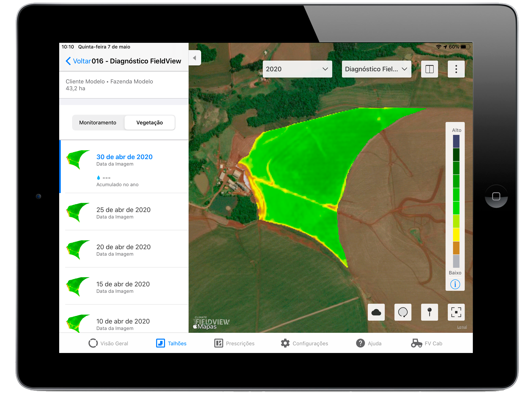Tap the lime-green legend color swatch
Viewport: 532px width, 397px height.
tap(456, 221)
